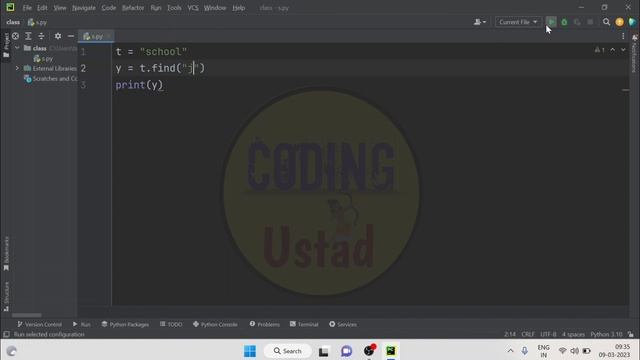Click s.py breadcrumb in navigation bar
640x360 pixels.
click(x=37, y=22)
